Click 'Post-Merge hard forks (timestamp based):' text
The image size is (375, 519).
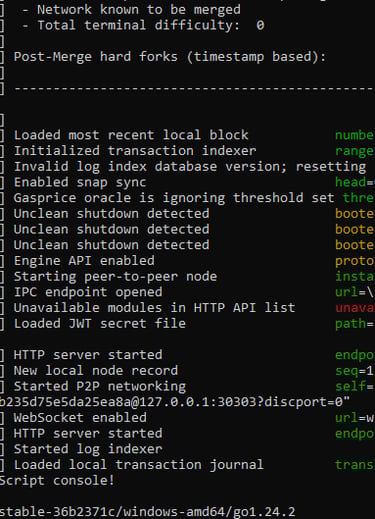pyautogui.click(x=170, y=57)
